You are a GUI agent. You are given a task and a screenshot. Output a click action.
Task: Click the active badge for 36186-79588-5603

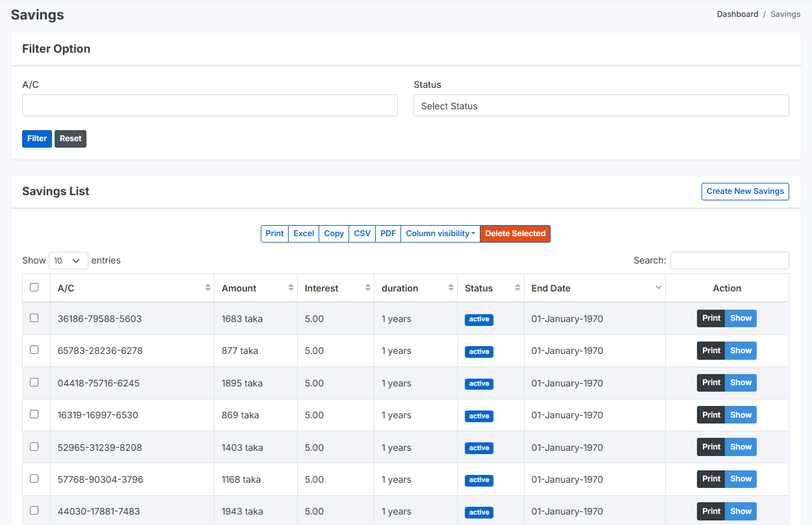tap(479, 319)
